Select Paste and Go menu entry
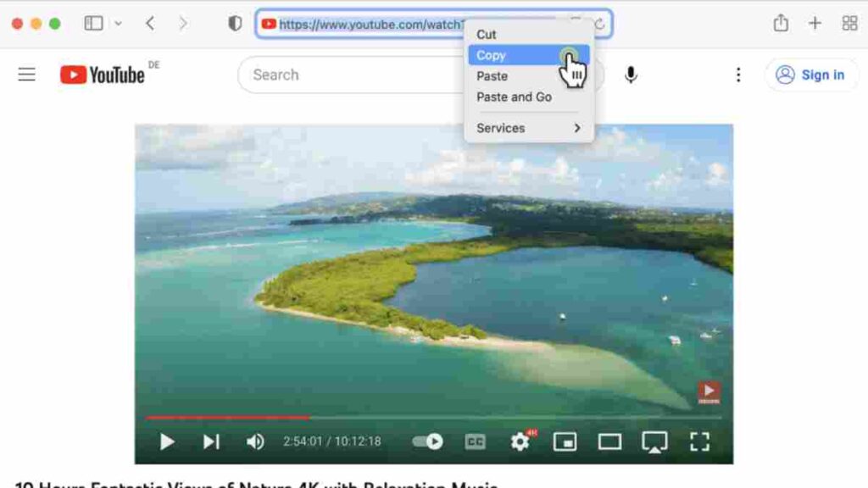Image resolution: width=868 pixels, height=488 pixels. pyautogui.click(x=529, y=97)
